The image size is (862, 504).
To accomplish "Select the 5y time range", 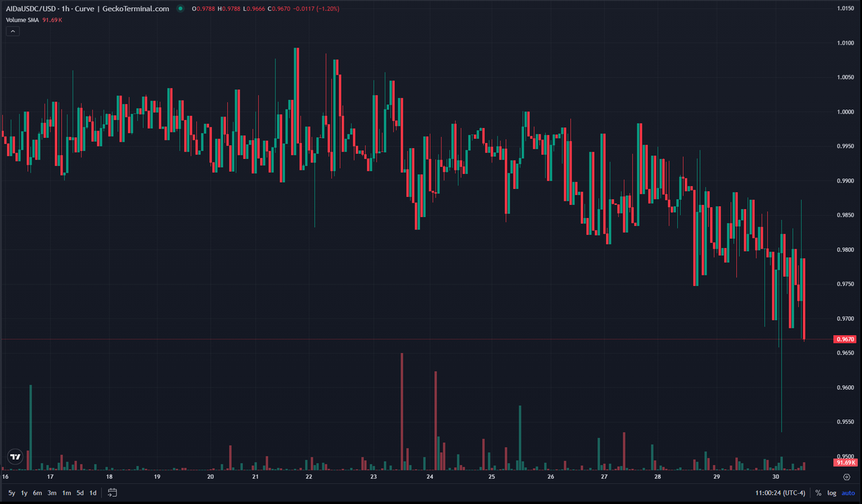I will point(12,493).
